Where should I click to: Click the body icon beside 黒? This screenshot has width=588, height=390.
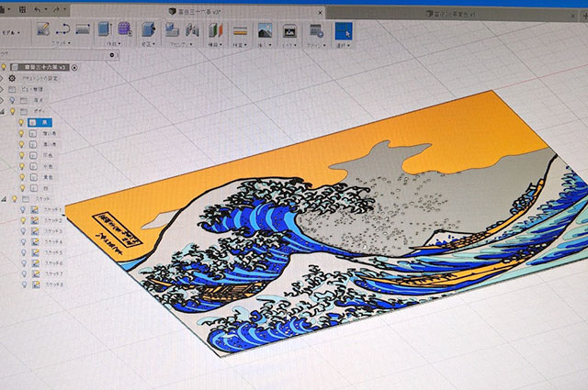click(x=33, y=123)
